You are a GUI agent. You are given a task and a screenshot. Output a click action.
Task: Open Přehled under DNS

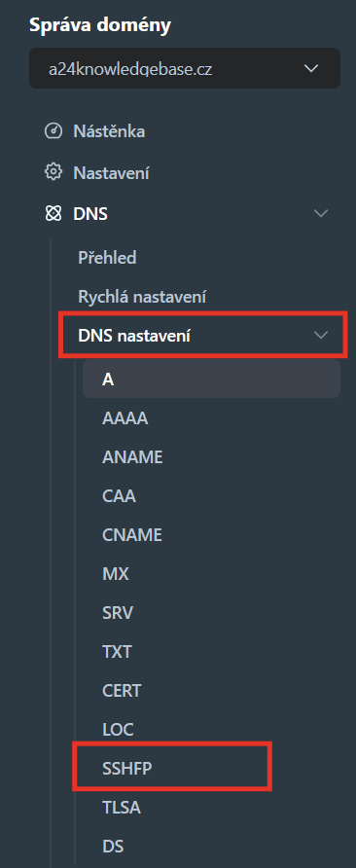coord(107,258)
